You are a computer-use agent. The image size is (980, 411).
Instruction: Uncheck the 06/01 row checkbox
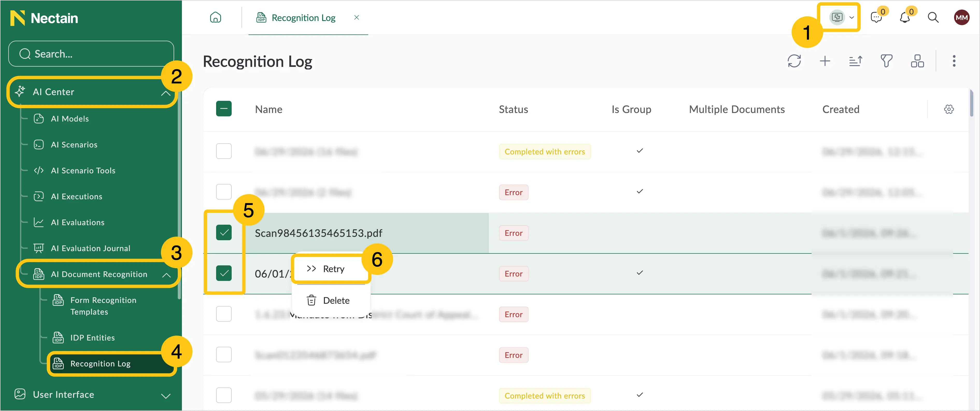pos(224,273)
